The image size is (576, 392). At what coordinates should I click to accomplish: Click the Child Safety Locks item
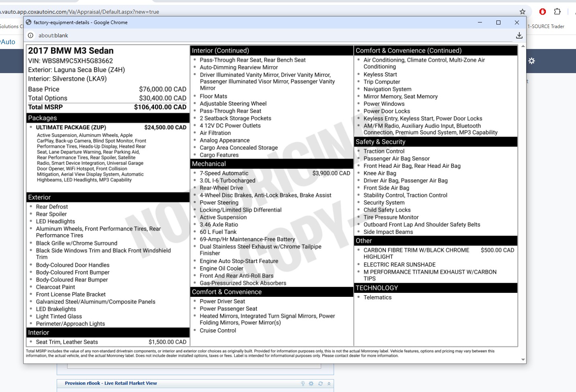[387, 210]
